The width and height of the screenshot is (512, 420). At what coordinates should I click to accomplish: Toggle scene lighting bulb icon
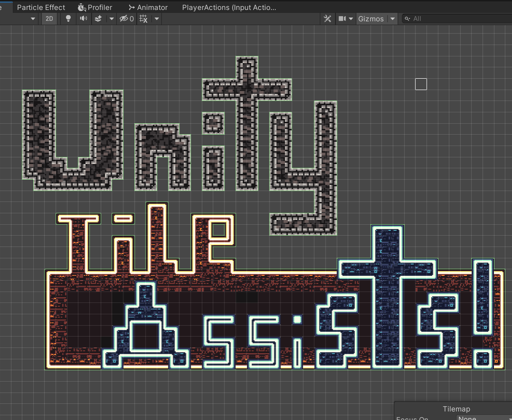point(68,18)
